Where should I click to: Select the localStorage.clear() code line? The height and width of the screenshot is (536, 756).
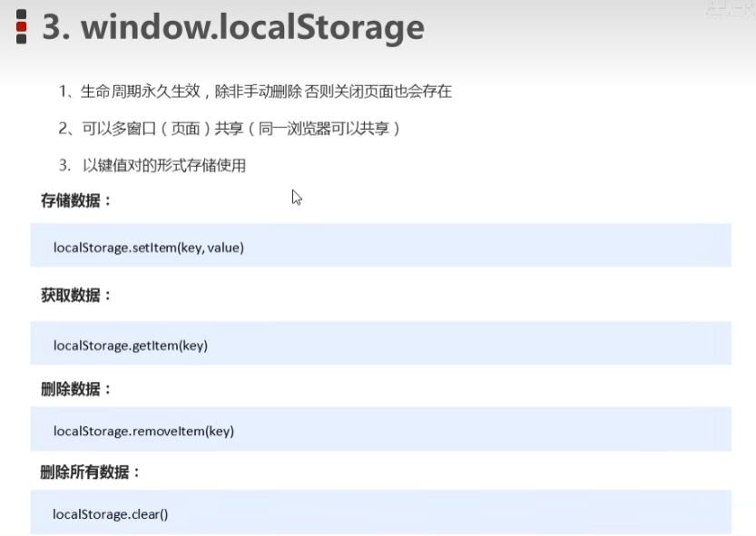tap(111, 514)
